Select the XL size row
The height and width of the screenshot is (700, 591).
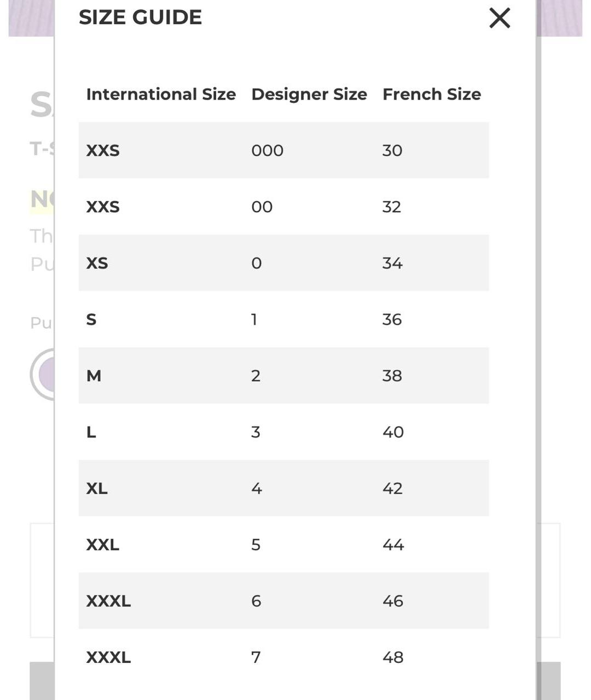(283, 488)
